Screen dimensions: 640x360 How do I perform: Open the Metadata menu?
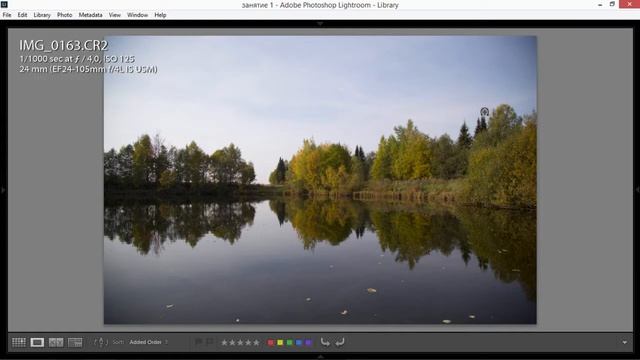[x=90, y=15]
